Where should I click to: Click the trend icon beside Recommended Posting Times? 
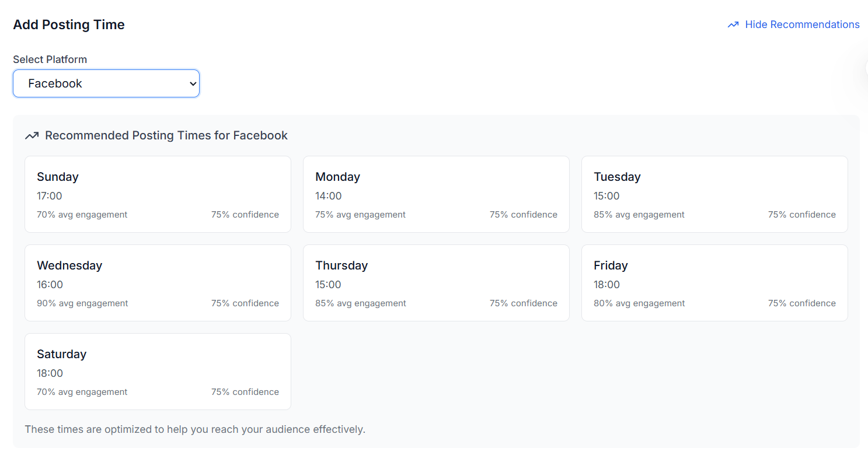(32, 136)
